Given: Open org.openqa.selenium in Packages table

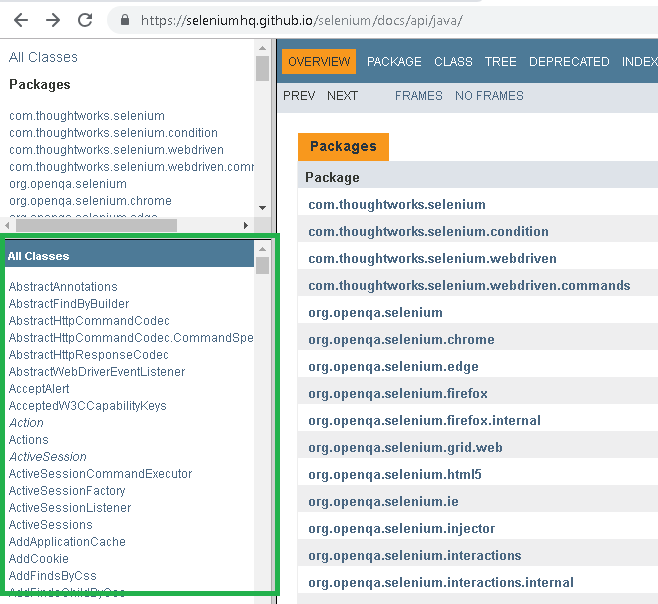Looking at the screenshot, I should (375, 312).
